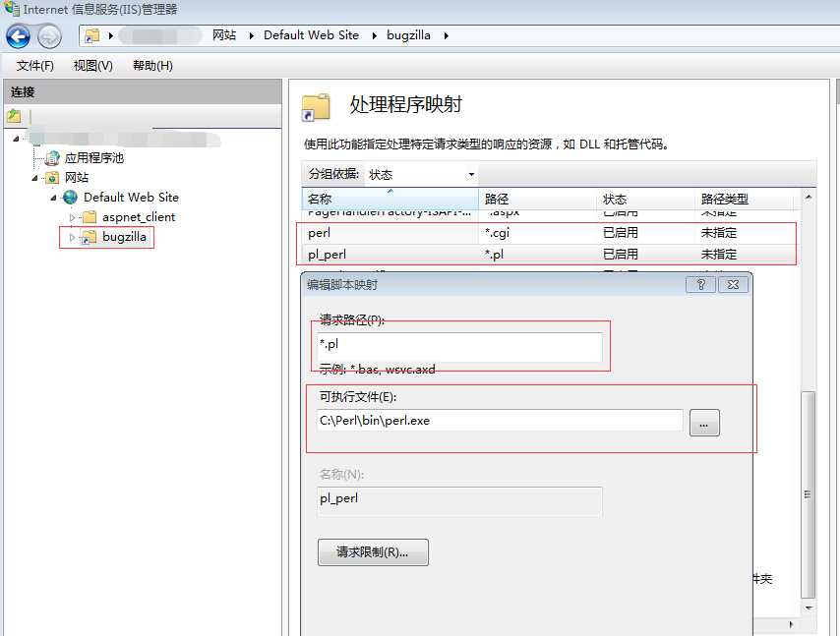Click the Default Web Site globe icon
This screenshot has width=840, height=636.
[x=70, y=197]
